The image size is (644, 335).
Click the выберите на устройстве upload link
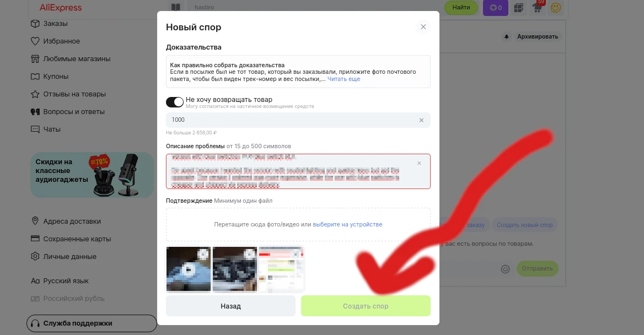[x=347, y=224]
